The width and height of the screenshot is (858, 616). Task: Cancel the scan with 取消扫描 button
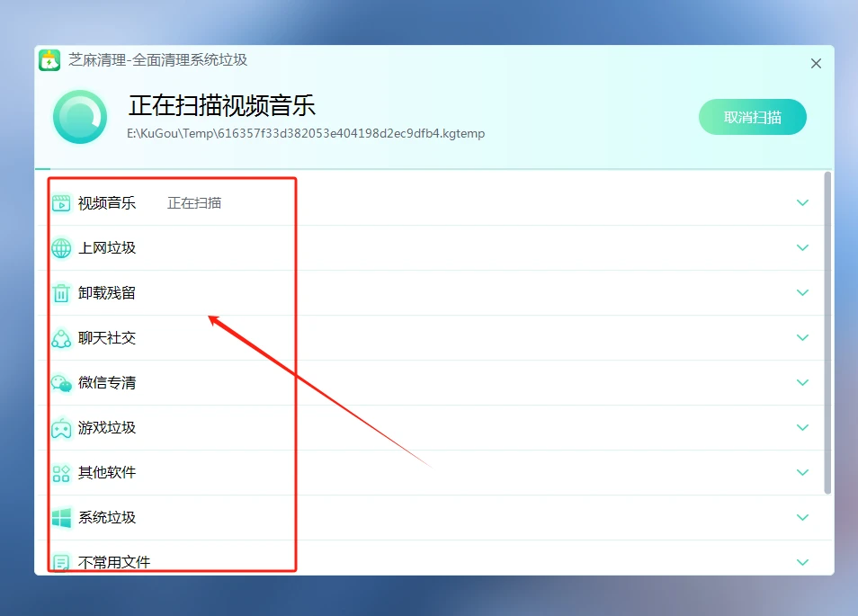[x=753, y=117]
